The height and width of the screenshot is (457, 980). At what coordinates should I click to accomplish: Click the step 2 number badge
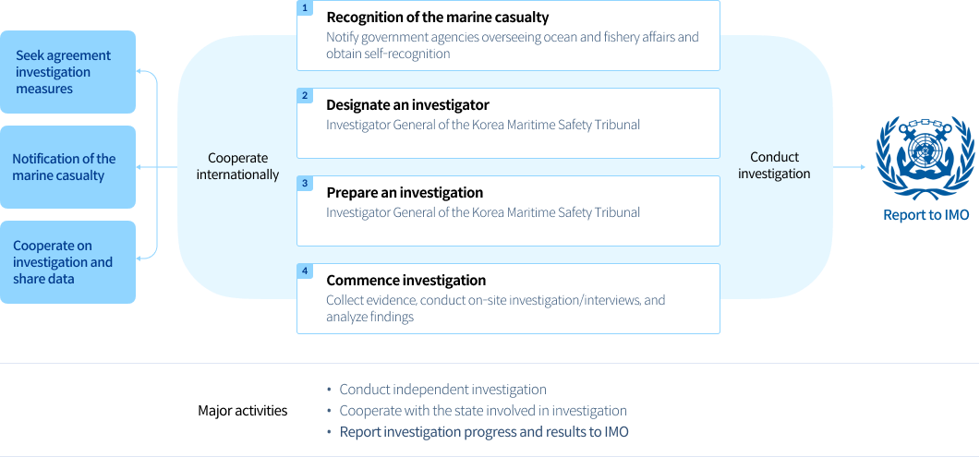point(305,95)
